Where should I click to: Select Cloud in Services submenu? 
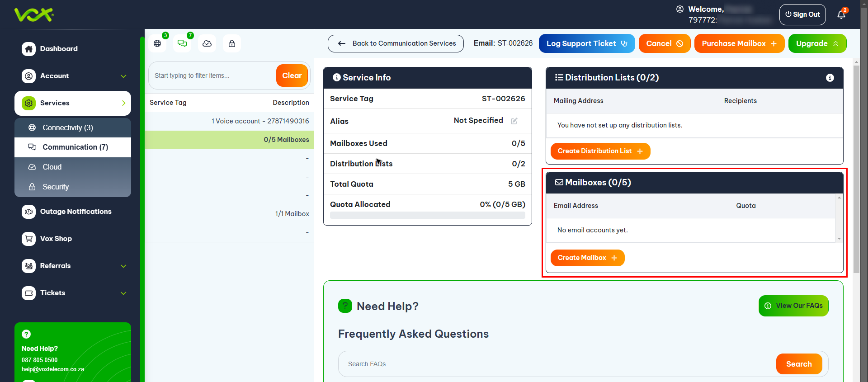click(x=52, y=167)
